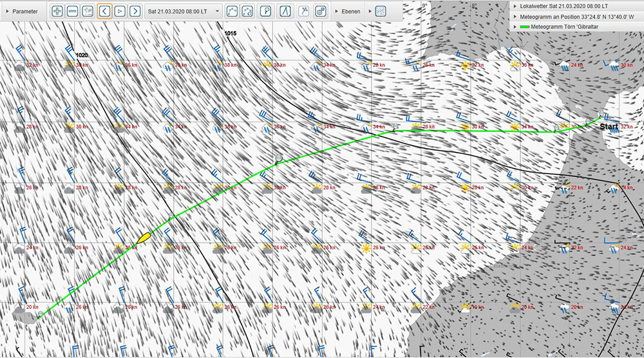Step forward to next forecast time
Screen dimensions: 644x358
(135, 11)
